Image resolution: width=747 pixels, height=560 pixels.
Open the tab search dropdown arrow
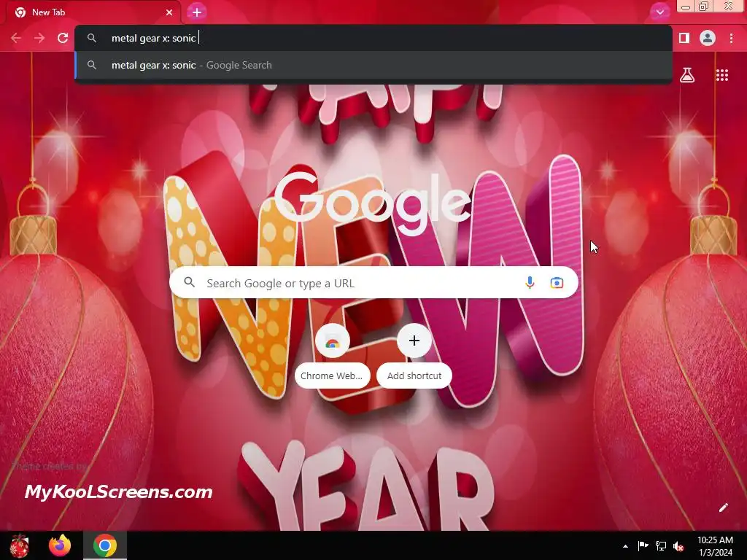pos(659,12)
